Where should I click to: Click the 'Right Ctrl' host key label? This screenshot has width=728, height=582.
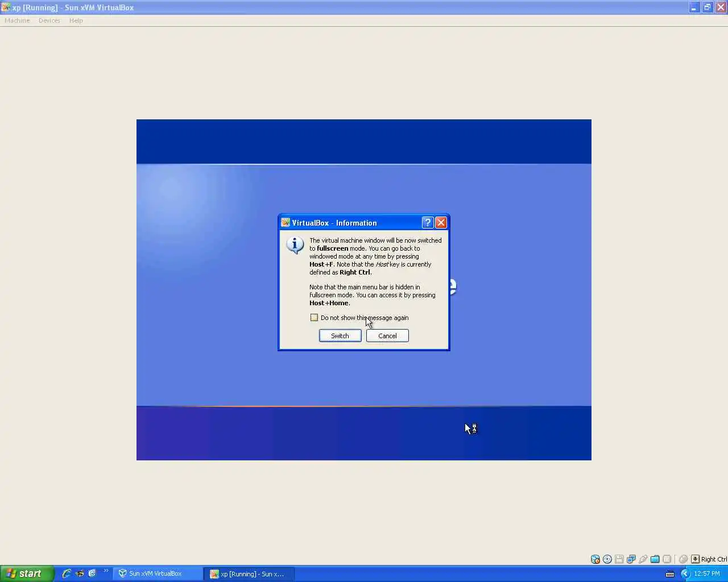(714, 559)
